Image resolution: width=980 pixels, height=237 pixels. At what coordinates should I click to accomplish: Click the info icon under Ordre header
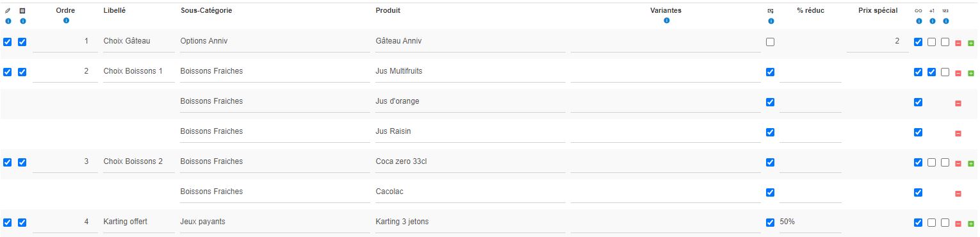(66, 21)
